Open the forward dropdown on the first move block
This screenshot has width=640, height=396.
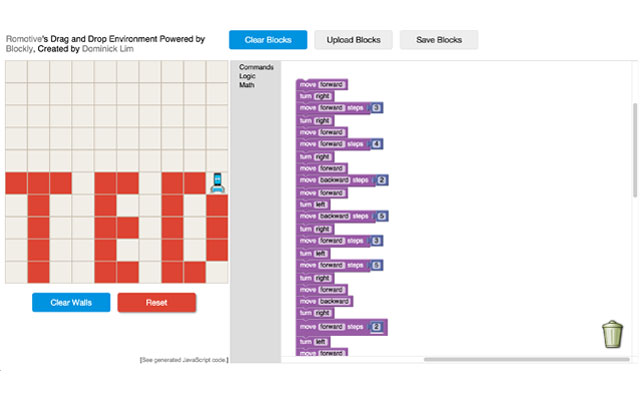[x=331, y=85]
